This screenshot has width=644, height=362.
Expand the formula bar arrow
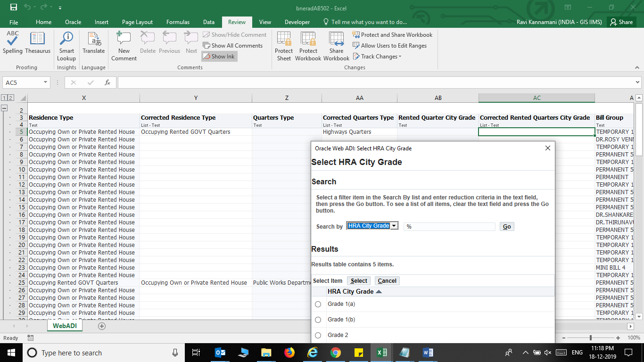638,82
